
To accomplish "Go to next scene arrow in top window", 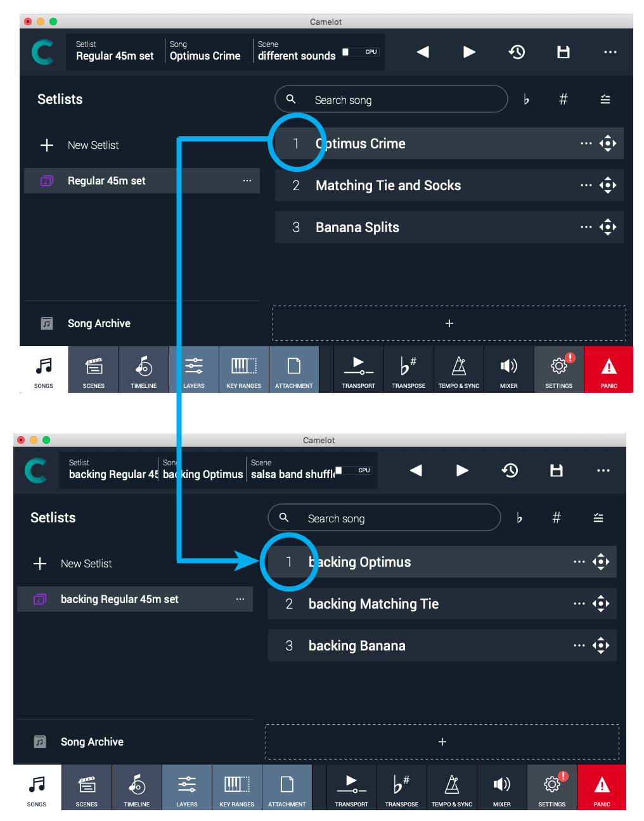I will (469, 52).
